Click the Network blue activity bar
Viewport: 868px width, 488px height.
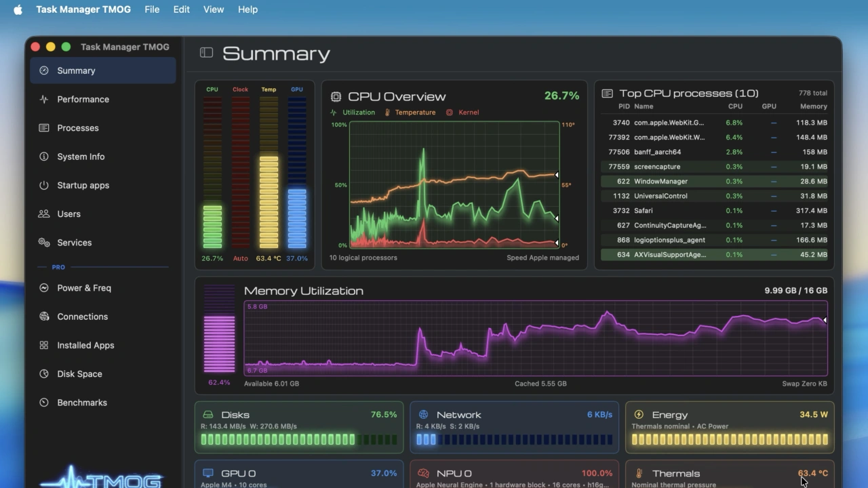point(514,439)
